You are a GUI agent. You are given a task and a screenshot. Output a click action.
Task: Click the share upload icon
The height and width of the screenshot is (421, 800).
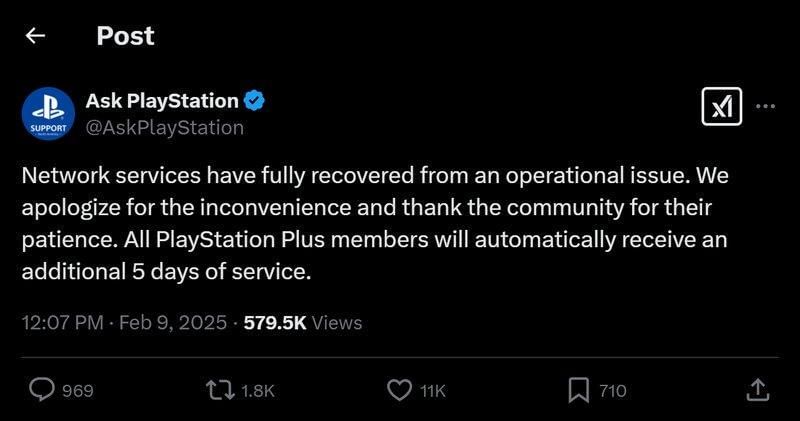[757, 389]
